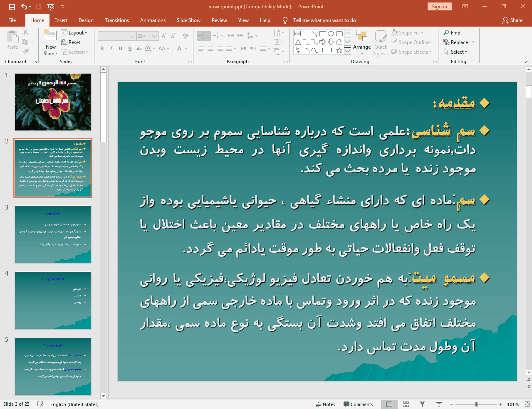Click the Sign in button

[439, 7]
